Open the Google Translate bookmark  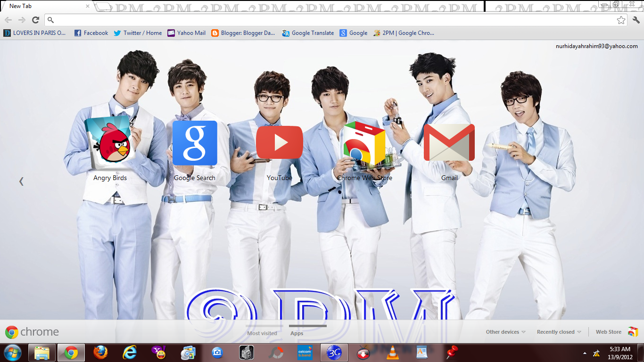(308, 33)
